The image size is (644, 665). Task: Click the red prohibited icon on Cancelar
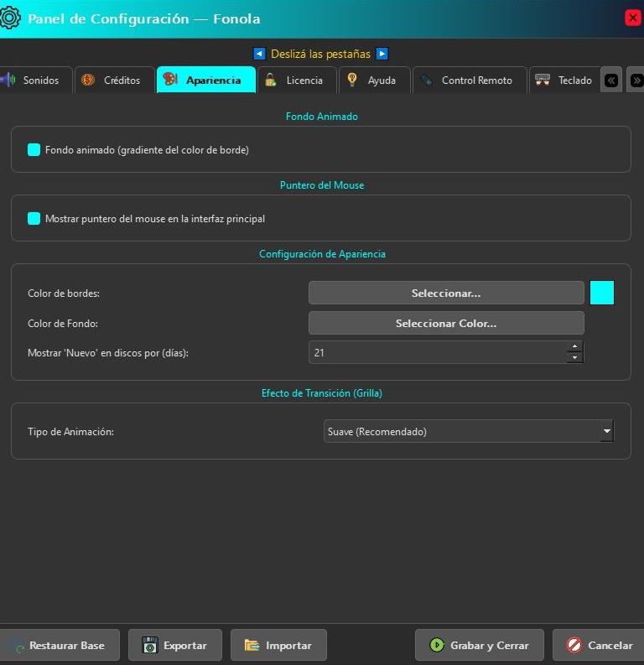574,645
